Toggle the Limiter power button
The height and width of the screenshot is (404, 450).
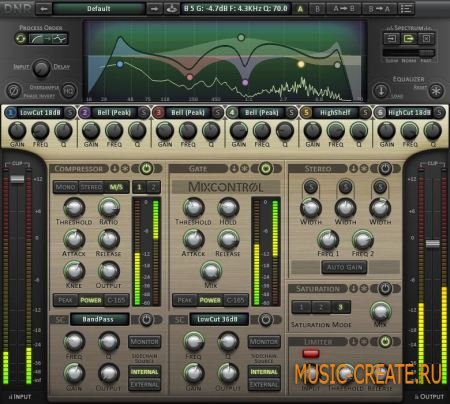tap(385, 341)
